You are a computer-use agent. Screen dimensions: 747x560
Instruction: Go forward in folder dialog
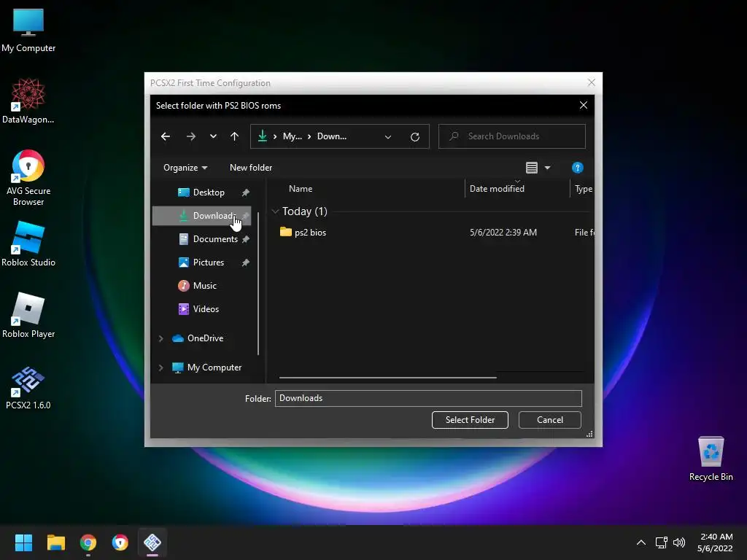point(191,136)
